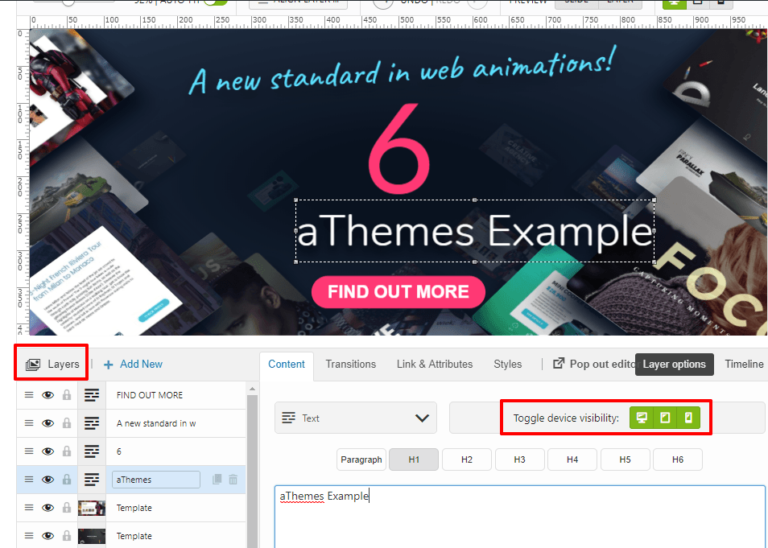Select the 'A new standard in w' layer name
This screenshot has height=548, width=768.
pyautogui.click(x=156, y=423)
